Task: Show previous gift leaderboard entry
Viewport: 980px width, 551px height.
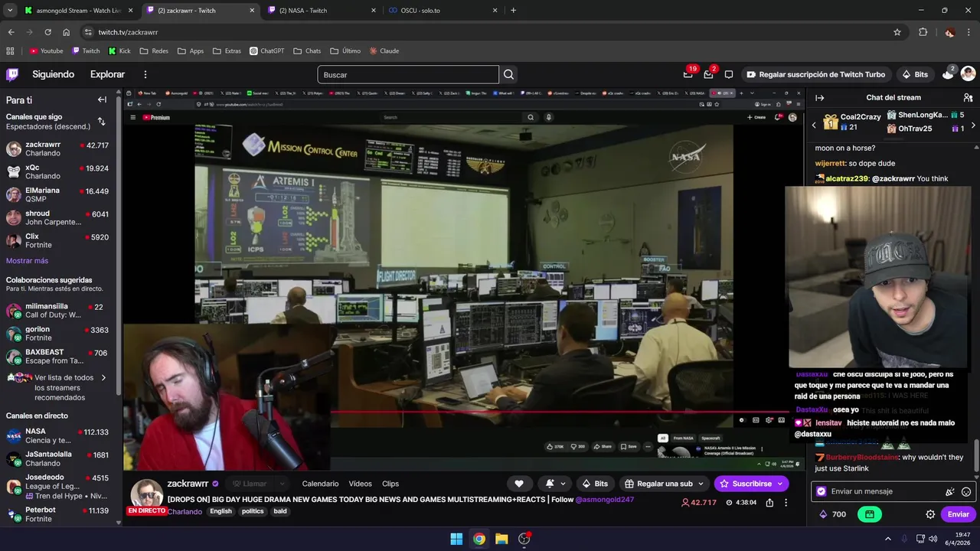Action: (x=814, y=125)
